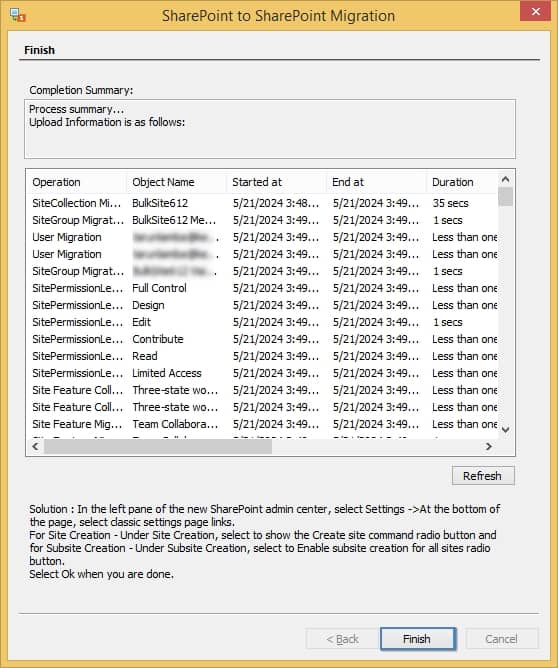Viewport: 558px width, 668px height.
Task: Click the Site Feature Mig... operation cell
Action: [x=77, y=424]
